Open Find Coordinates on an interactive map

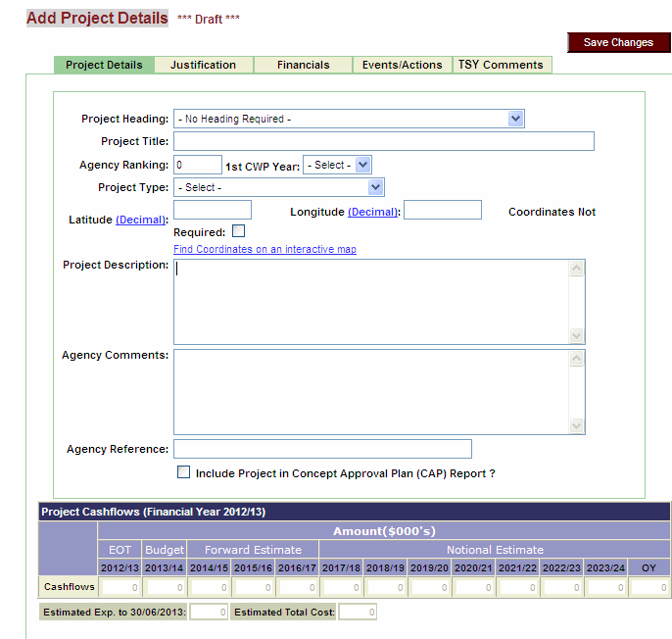click(264, 249)
